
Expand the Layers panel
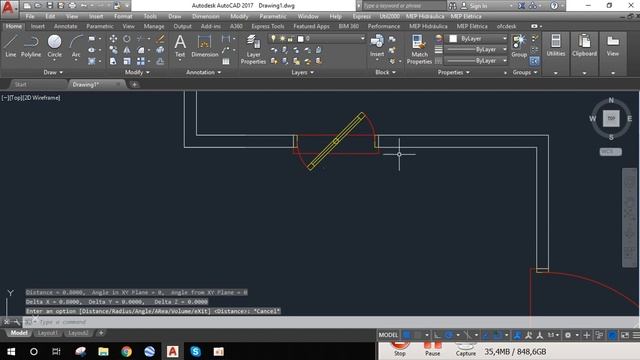pyautogui.click(x=302, y=72)
